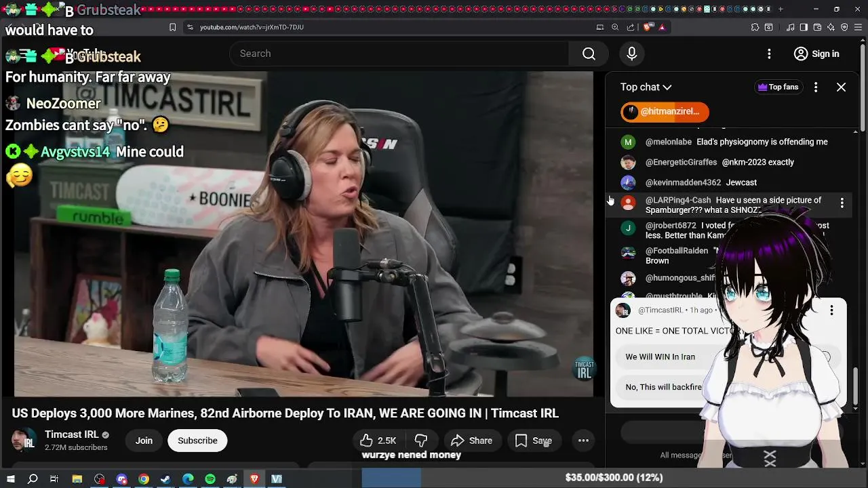868x488 pixels.
Task: Open the Brave VPN shield icon
Action: tap(844, 27)
